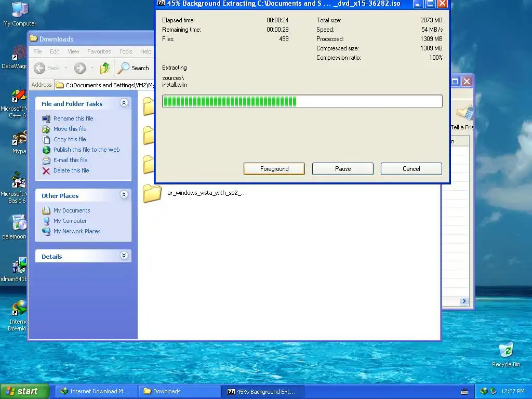Screen dimensions: 532x399
Task: Click the ar_windows_vista_with_sp2_... folder name
Action: tap(207, 193)
